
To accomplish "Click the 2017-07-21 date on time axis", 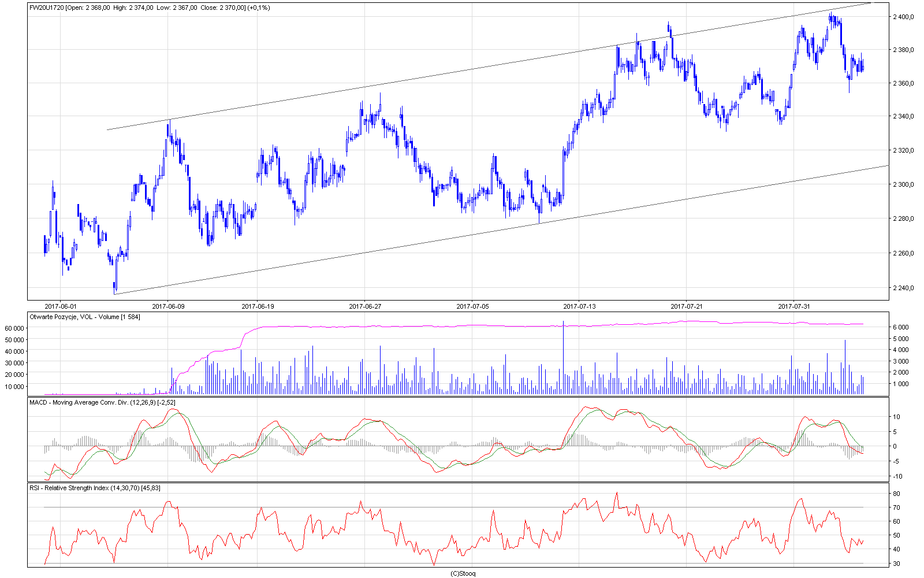I will pos(687,306).
